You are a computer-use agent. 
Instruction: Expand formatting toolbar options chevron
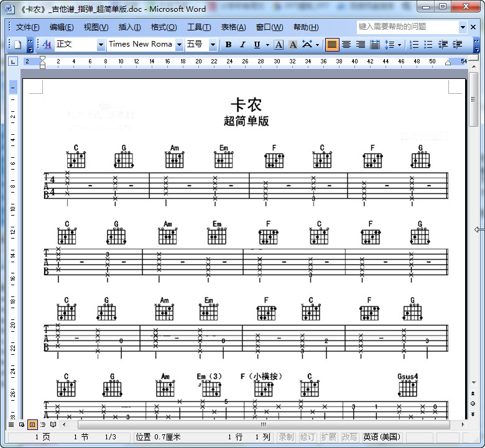point(477,45)
